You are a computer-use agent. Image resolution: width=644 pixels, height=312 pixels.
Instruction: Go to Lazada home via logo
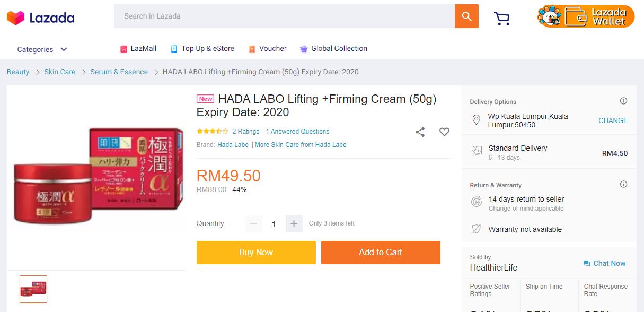(41, 18)
